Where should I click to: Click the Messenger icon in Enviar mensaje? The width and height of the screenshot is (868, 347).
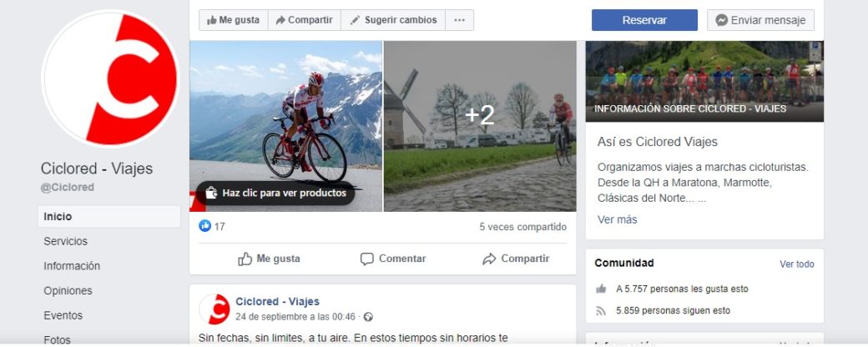pos(721,20)
